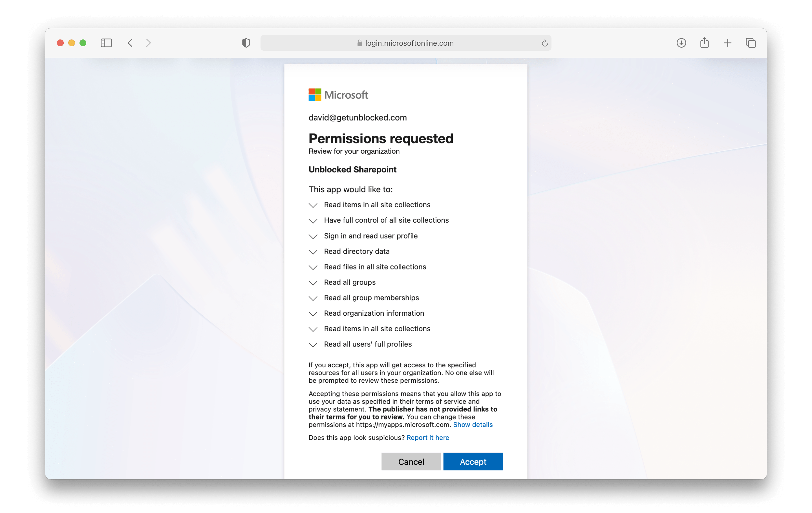Expand 'Sign in and read user profile'
The width and height of the screenshot is (812, 513).
[313, 236]
